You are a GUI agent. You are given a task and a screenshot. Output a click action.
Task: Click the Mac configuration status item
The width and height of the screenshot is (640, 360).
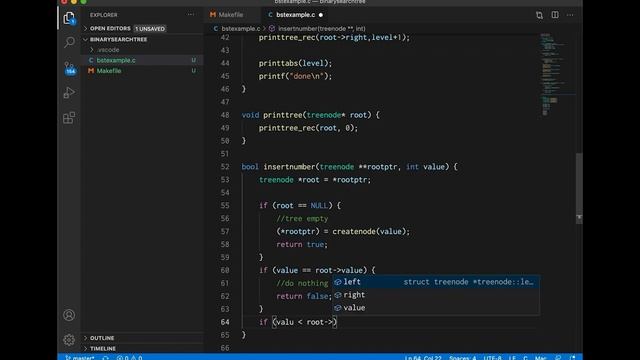[x=540, y=358]
